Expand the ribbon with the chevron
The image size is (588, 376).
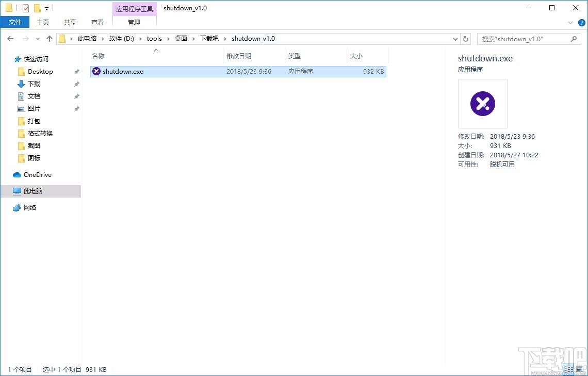coord(570,23)
